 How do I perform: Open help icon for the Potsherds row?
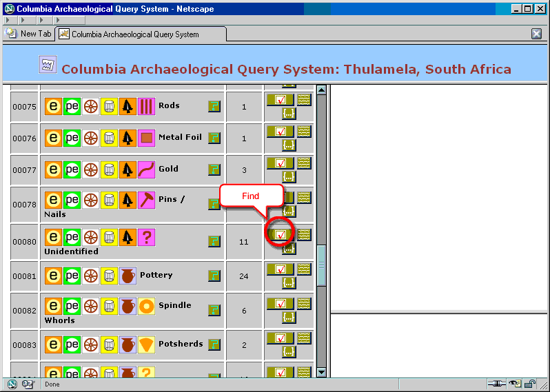click(214, 344)
